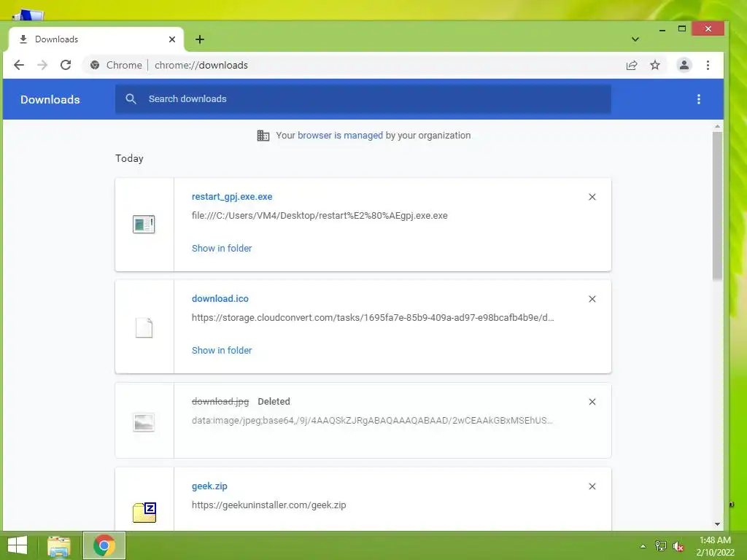The height and width of the screenshot is (560, 747).
Task: Click the restart_gpj.exe.exe file icon
Action: pos(144,225)
